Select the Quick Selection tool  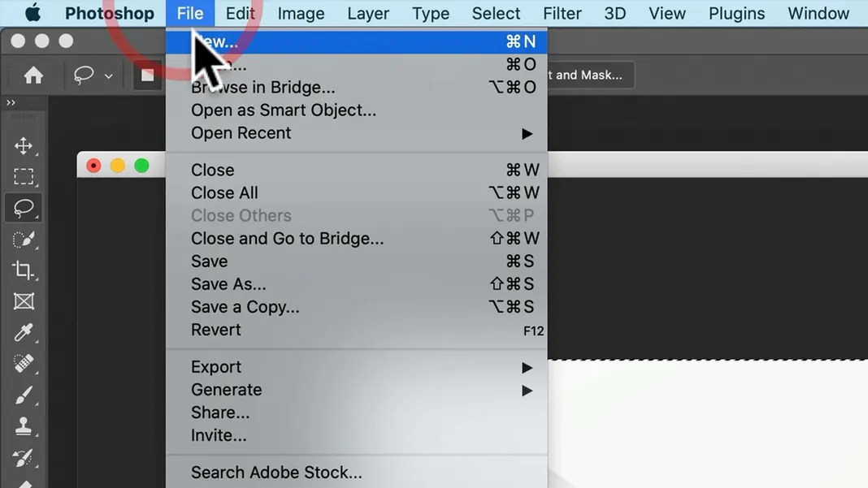point(24,239)
